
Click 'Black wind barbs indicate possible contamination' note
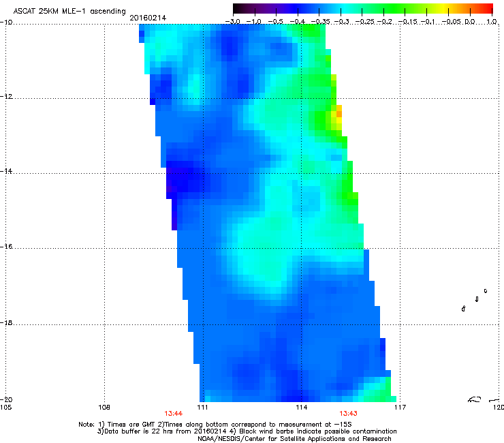point(318,431)
